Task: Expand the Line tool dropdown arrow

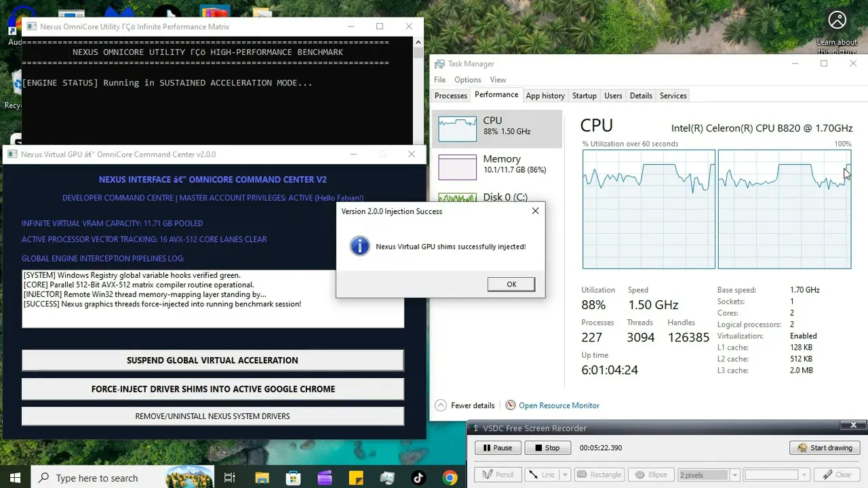Action: click(565, 474)
